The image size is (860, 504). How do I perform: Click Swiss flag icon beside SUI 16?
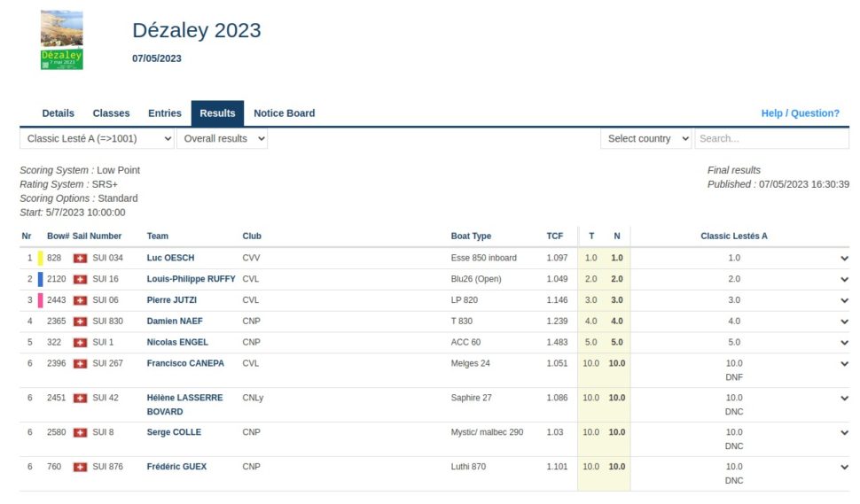[81, 279]
